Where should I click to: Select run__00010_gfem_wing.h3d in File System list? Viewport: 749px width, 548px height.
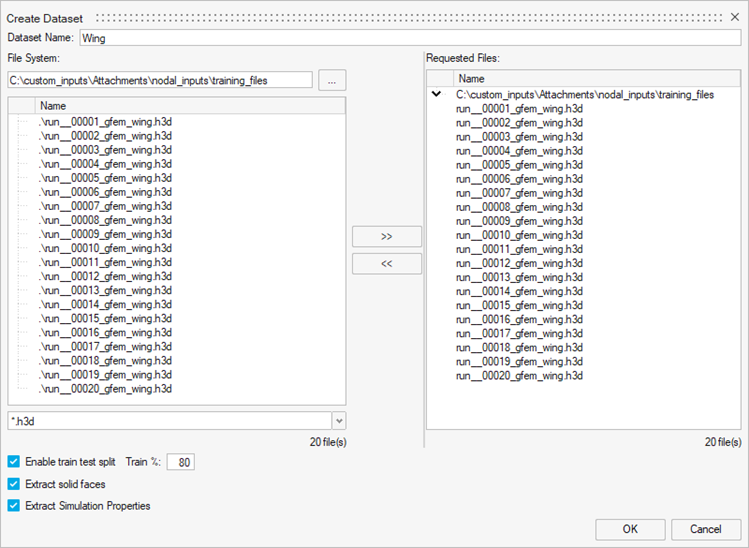(x=105, y=248)
